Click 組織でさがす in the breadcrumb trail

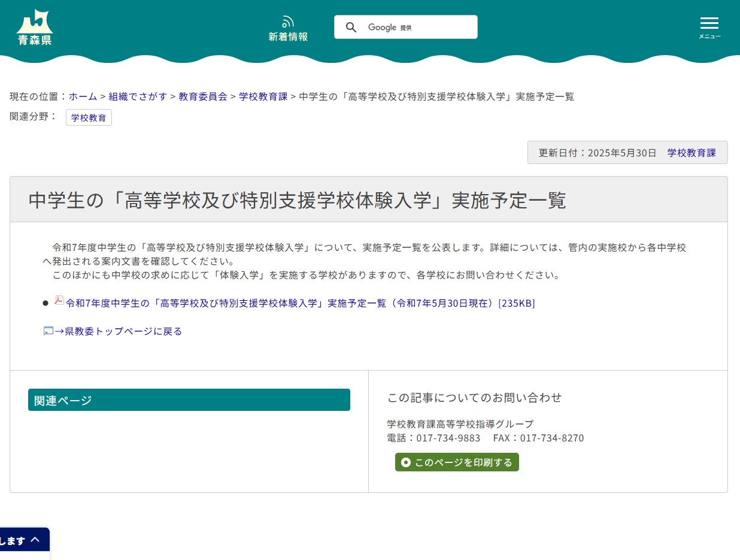[138, 96]
